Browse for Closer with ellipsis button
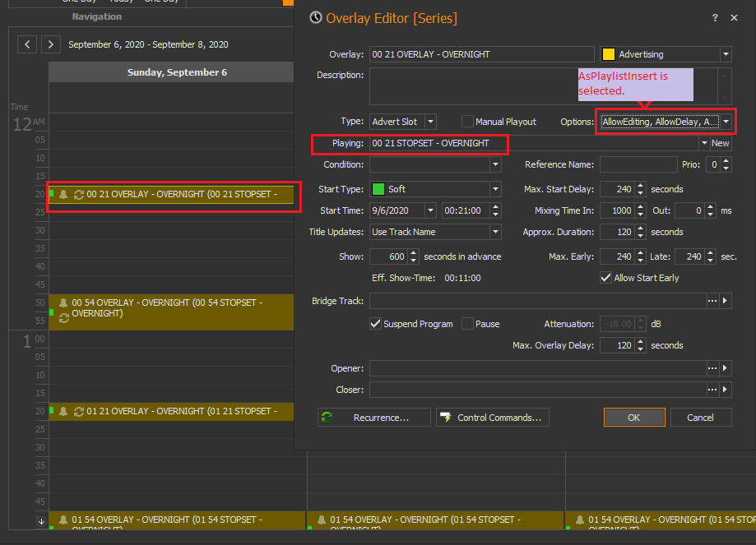756x545 pixels. (712, 390)
